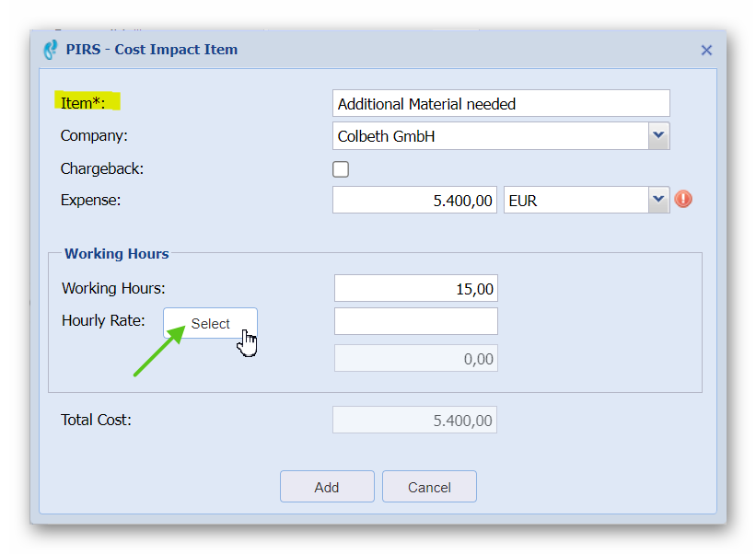Click the Add button
The width and height of the screenshot is (756, 554).
327,487
